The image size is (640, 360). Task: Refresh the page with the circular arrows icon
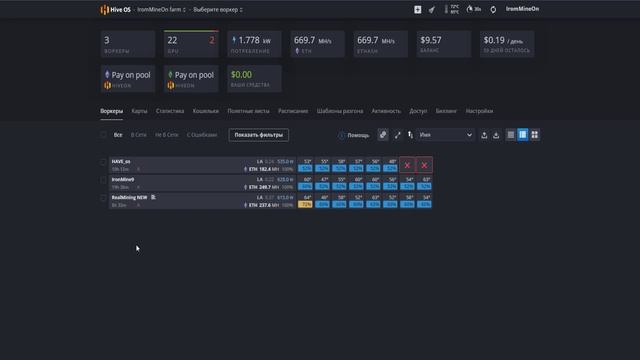(493, 9)
